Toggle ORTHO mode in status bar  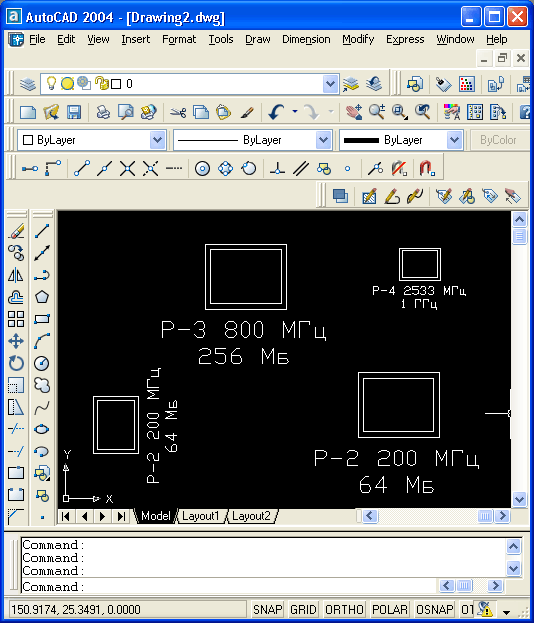click(344, 609)
